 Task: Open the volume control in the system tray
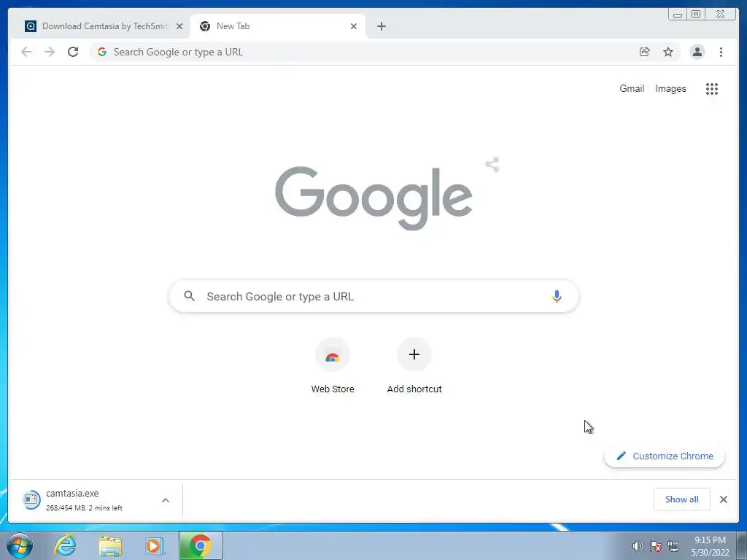[x=638, y=546]
